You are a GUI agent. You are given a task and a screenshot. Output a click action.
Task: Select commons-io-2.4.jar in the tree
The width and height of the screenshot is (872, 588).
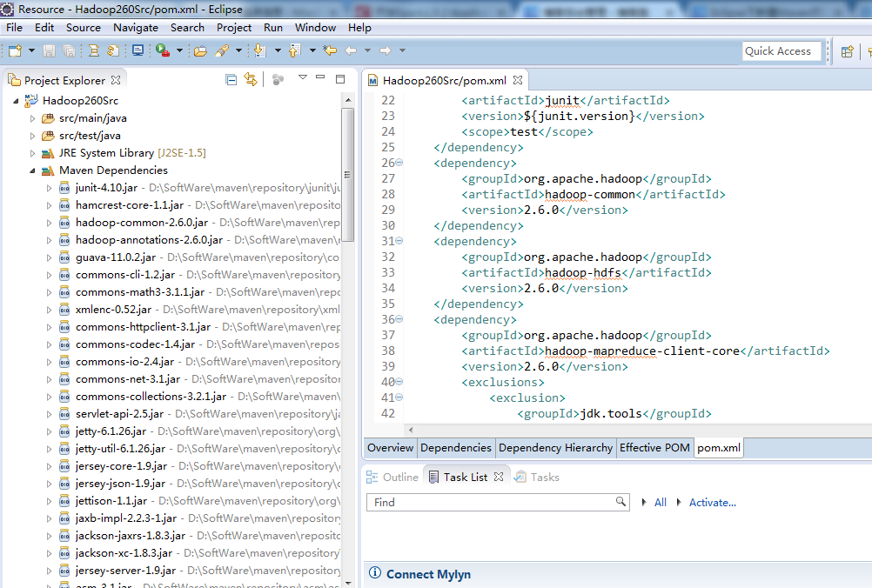coord(124,362)
